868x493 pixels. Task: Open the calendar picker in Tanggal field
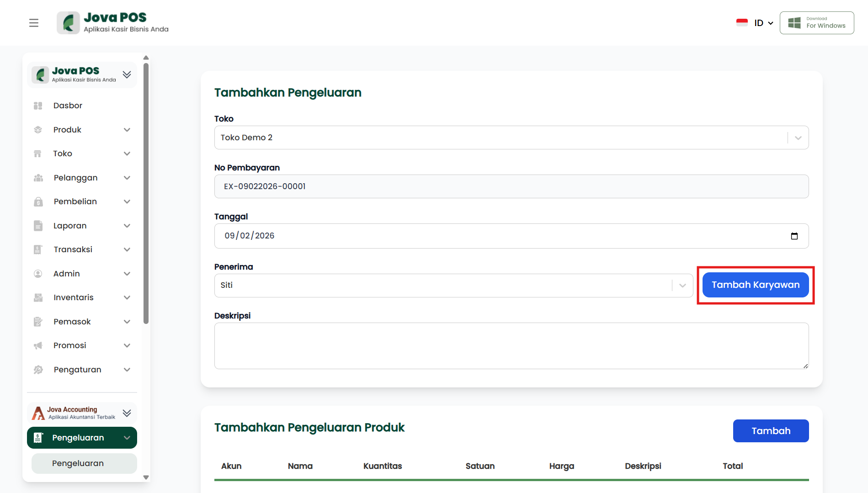(x=794, y=236)
